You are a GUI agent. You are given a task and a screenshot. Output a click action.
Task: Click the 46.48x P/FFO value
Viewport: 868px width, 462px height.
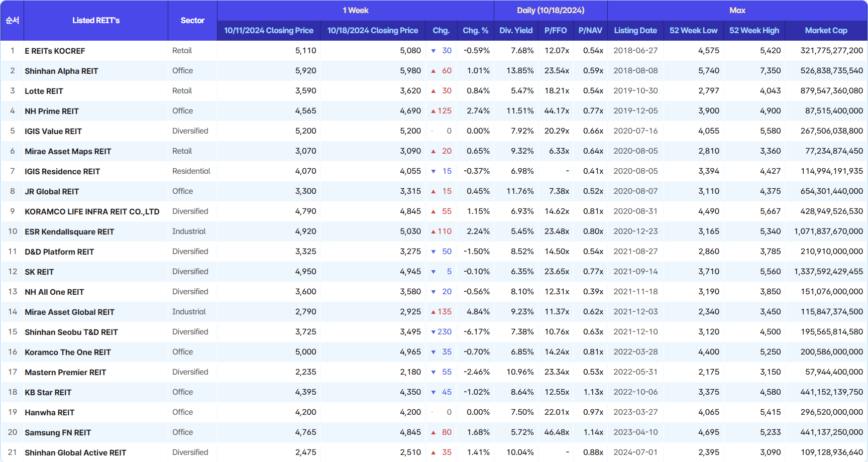[557, 432]
